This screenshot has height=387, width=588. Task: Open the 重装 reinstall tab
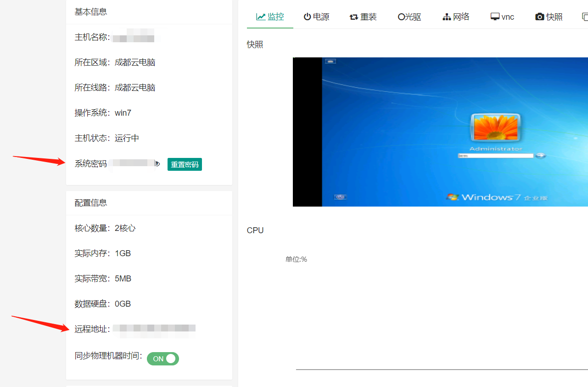pyautogui.click(x=363, y=17)
